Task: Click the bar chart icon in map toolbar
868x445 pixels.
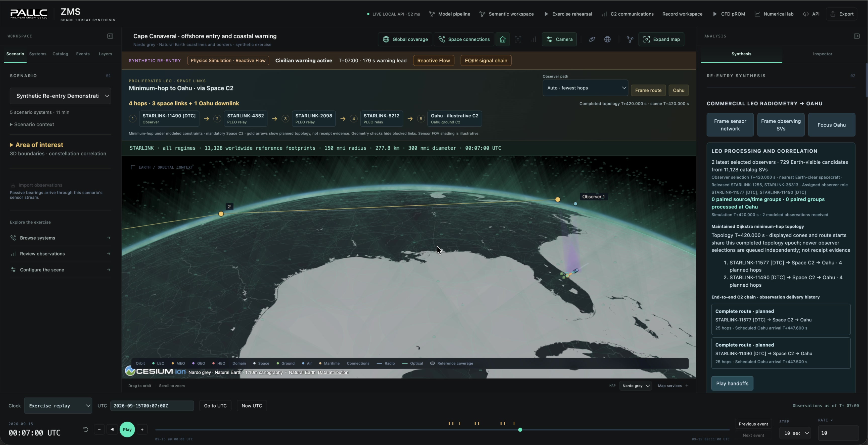Action: click(x=533, y=39)
